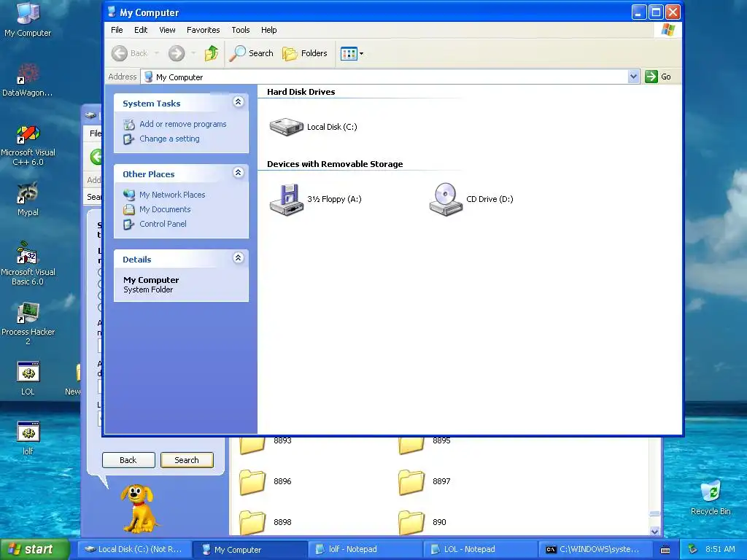The height and width of the screenshot is (560, 747).
Task: Switch to C:\WINDOWS\syste... taskbar button
Action: tap(595, 550)
